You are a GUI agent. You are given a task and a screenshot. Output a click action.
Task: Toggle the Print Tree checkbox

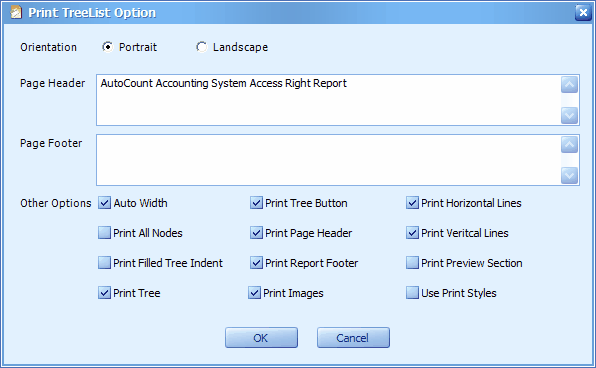tap(104, 293)
